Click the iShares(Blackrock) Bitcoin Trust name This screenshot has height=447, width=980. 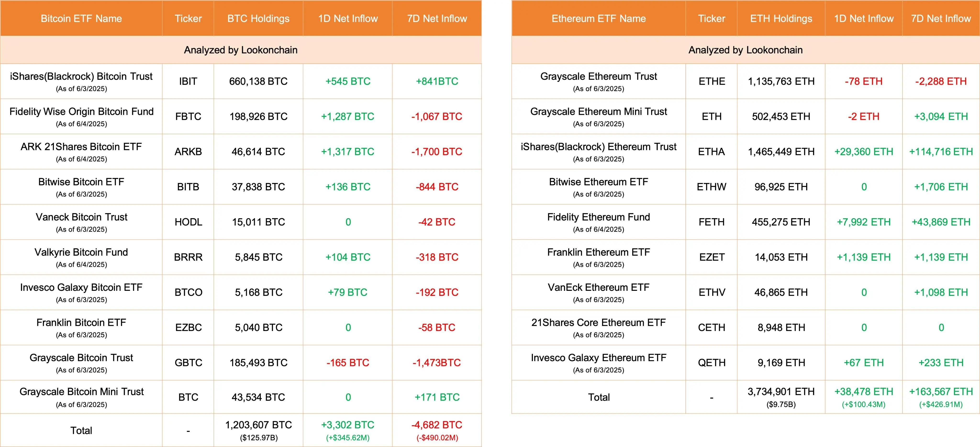click(81, 77)
